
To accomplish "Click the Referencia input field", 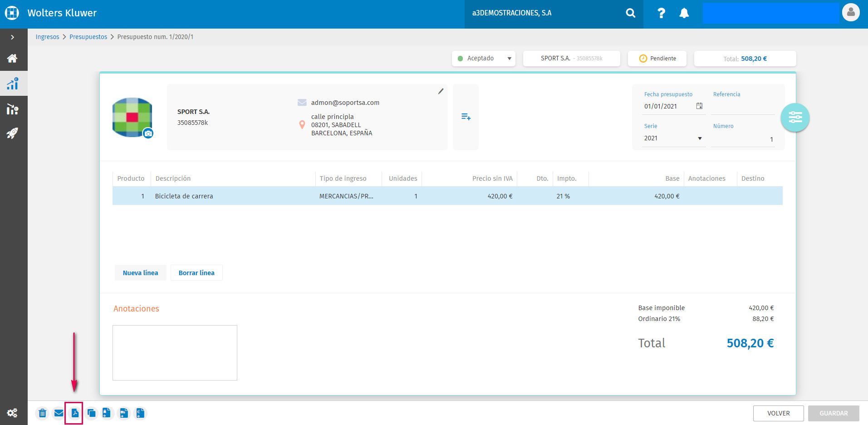I will [x=742, y=107].
